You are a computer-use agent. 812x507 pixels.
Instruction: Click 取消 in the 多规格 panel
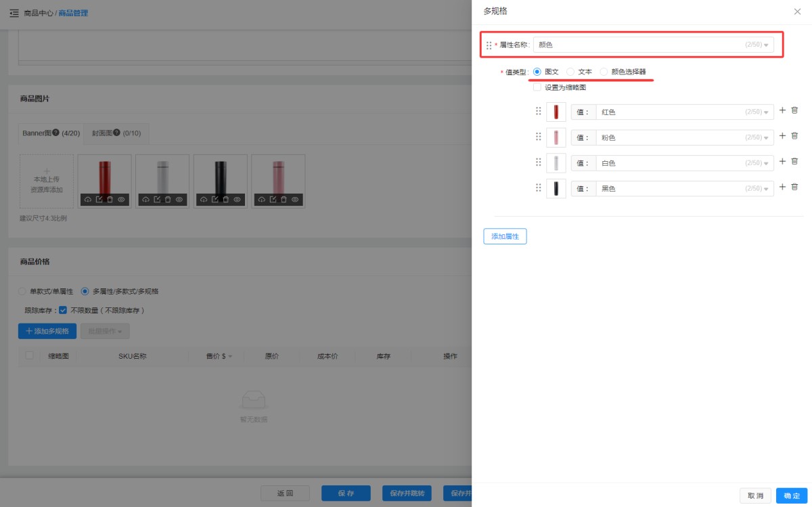click(x=756, y=496)
